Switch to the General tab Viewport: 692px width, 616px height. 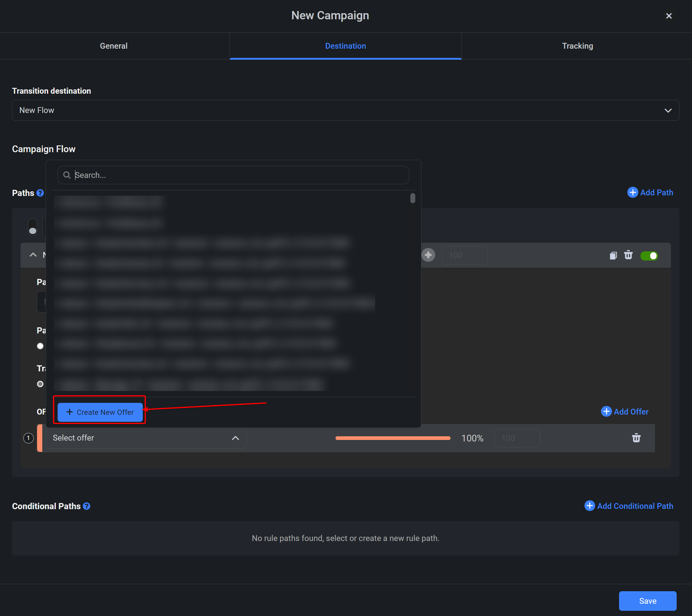[114, 46]
